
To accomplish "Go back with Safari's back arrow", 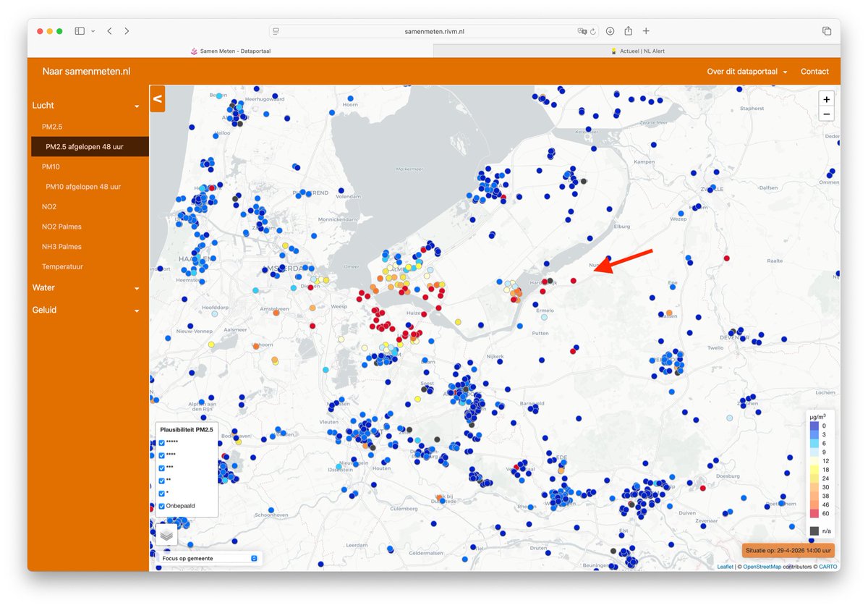I will tap(109, 31).
